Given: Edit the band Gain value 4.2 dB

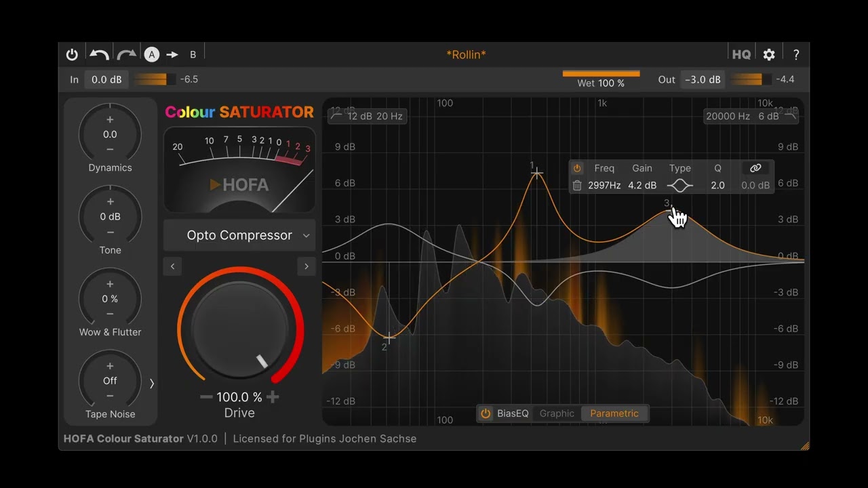Looking at the screenshot, I should coord(642,185).
